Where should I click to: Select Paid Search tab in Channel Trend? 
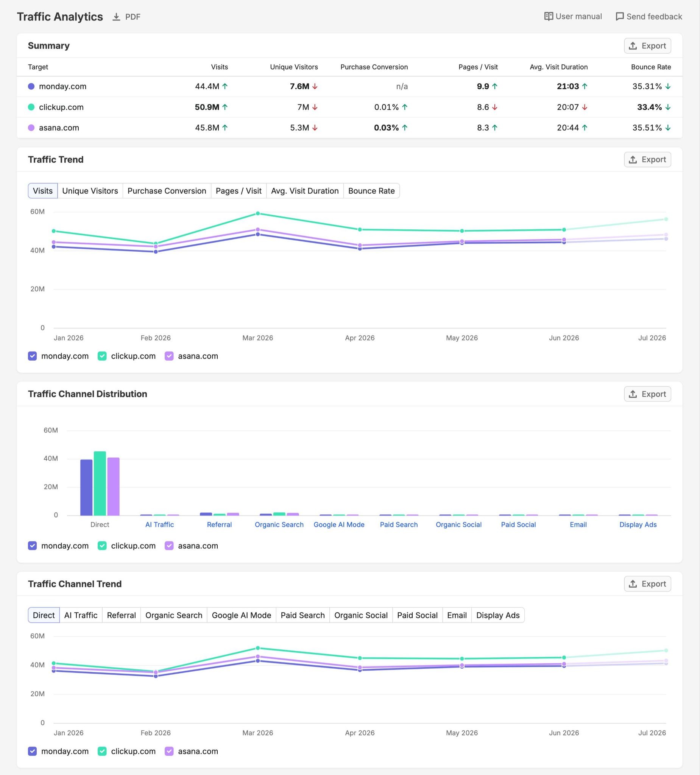303,615
